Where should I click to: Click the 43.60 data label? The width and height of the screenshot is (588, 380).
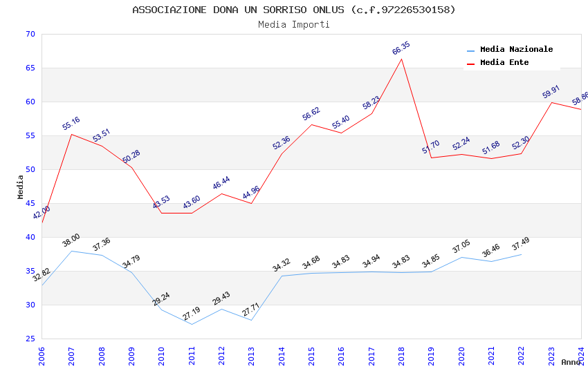(x=191, y=202)
